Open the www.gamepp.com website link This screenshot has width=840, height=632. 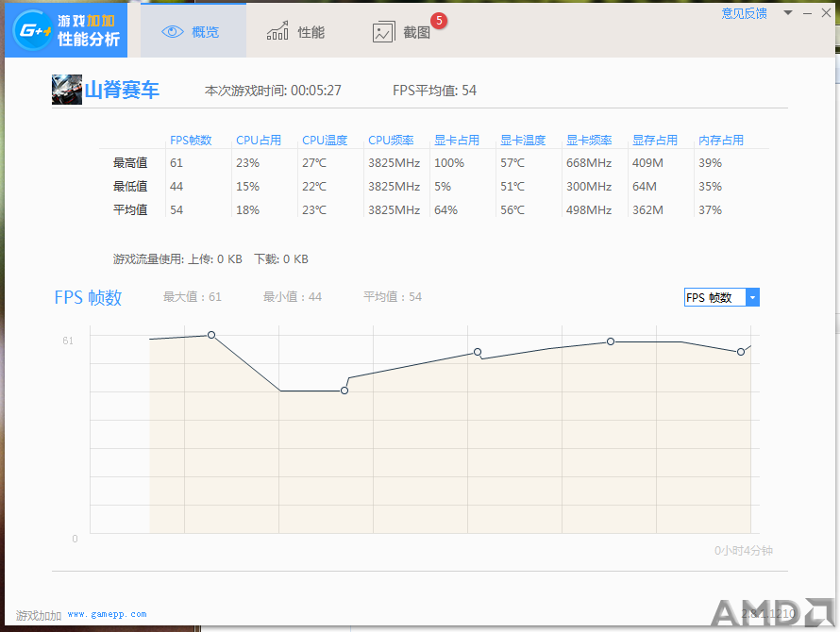click(x=108, y=614)
